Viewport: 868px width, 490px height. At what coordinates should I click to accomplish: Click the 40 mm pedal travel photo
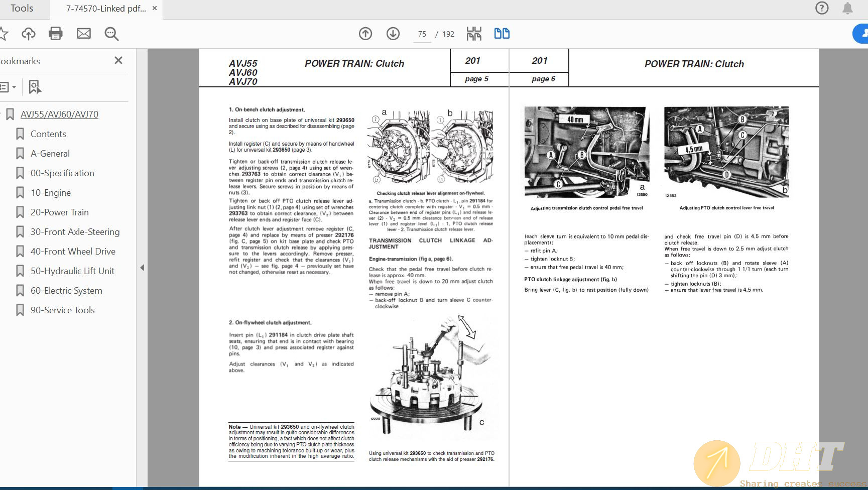587,152
